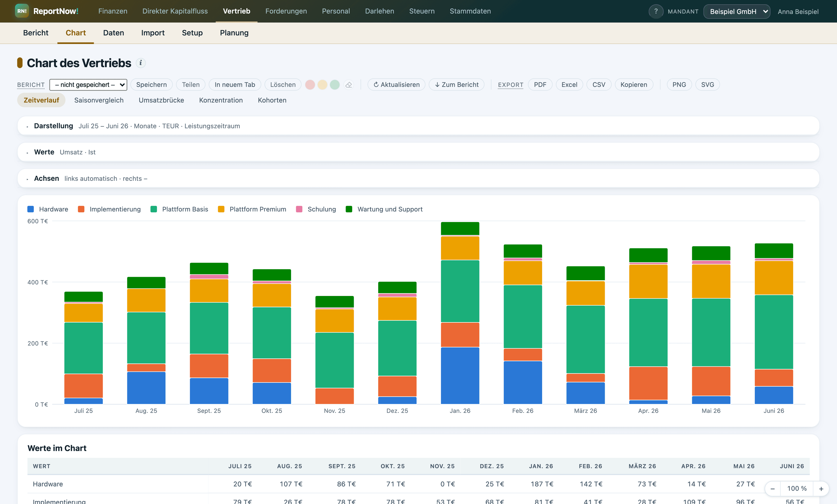Export the chart as PNG
This screenshot has height=504, width=837.
click(679, 85)
